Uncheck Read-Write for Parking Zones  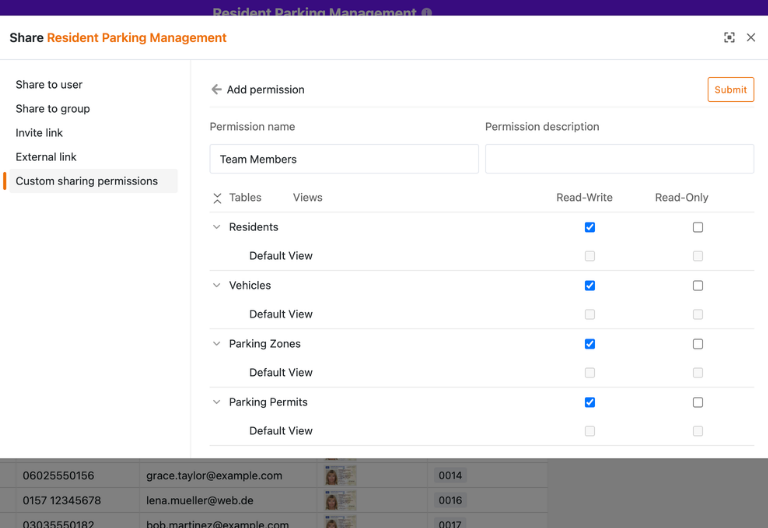point(590,344)
